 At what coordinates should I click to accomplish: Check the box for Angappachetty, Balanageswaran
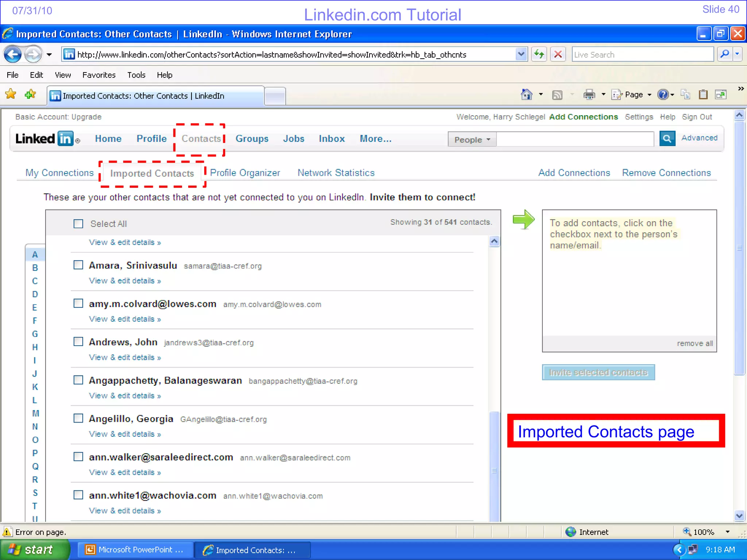pos(78,380)
